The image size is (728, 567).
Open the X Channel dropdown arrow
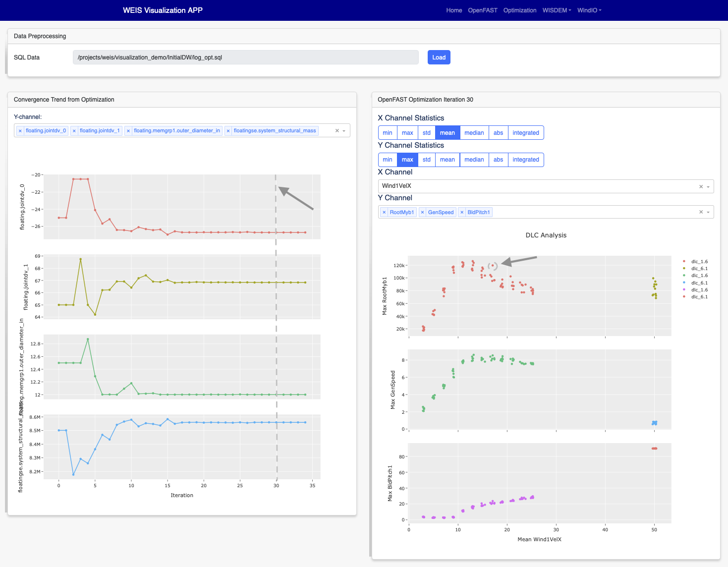(708, 187)
